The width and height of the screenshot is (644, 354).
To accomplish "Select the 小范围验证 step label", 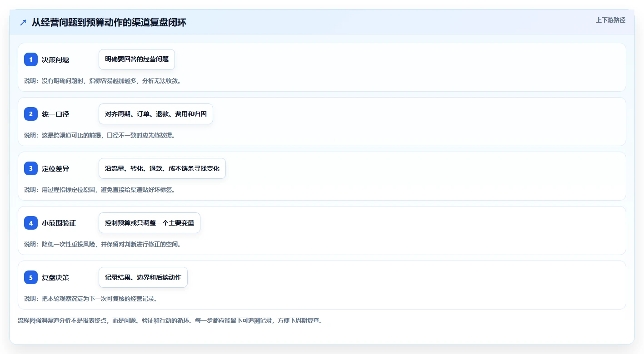I will [59, 223].
